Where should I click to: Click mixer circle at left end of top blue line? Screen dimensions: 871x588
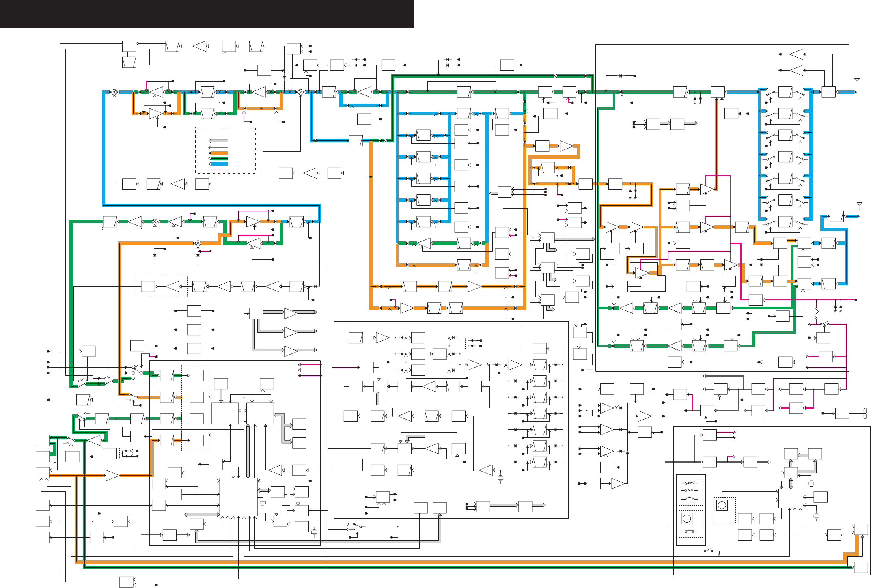click(x=114, y=92)
